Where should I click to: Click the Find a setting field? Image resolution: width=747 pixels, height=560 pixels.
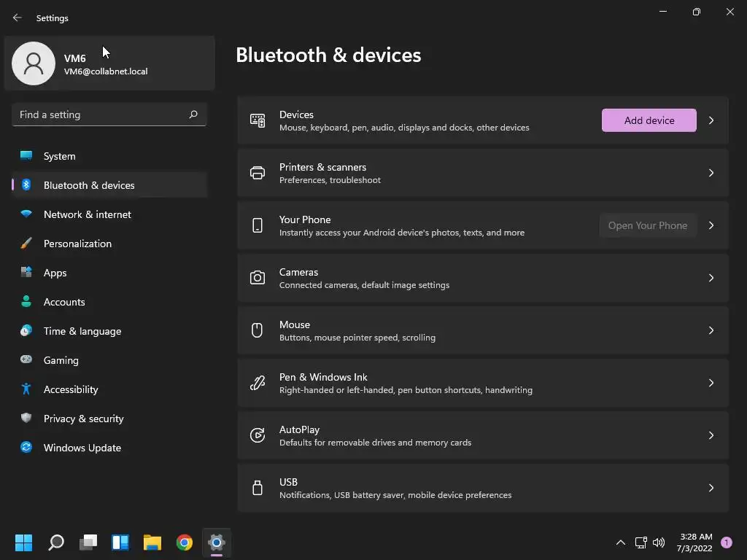(109, 114)
